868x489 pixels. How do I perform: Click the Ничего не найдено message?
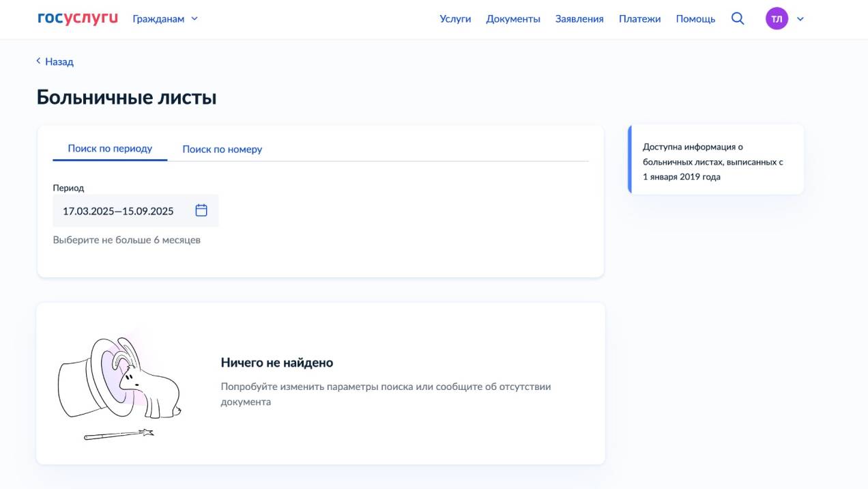[x=277, y=363]
